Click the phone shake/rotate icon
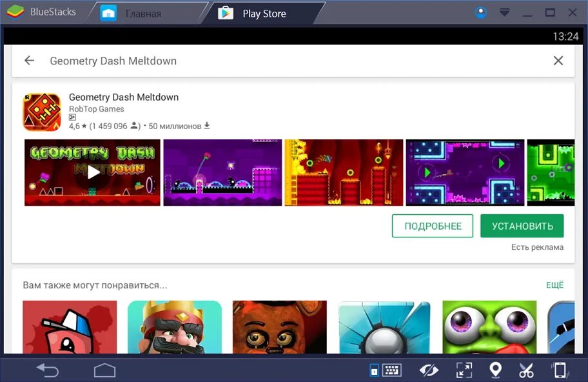The height and width of the screenshot is (382, 588). [560, 370]
